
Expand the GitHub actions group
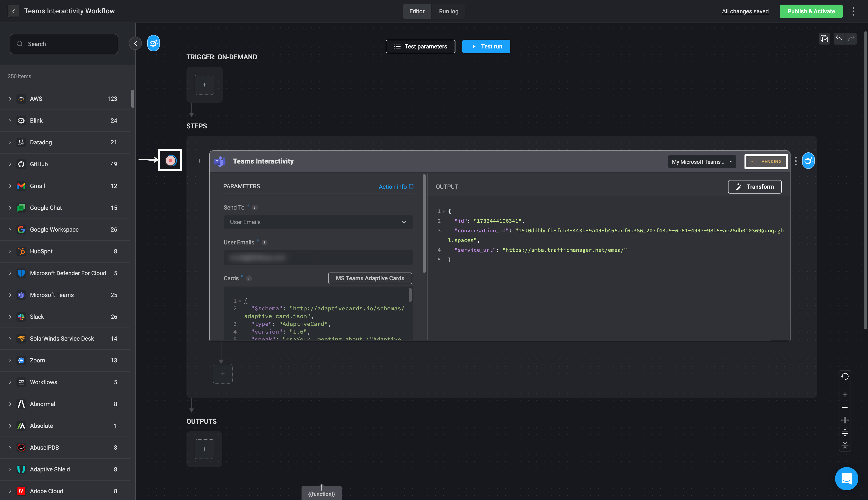tap(10, 164)
